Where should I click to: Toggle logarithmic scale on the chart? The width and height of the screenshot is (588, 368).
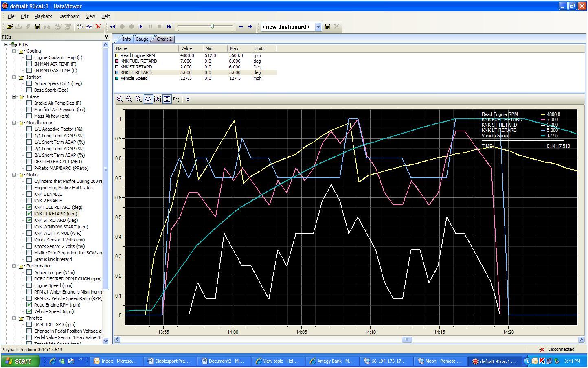176,99
